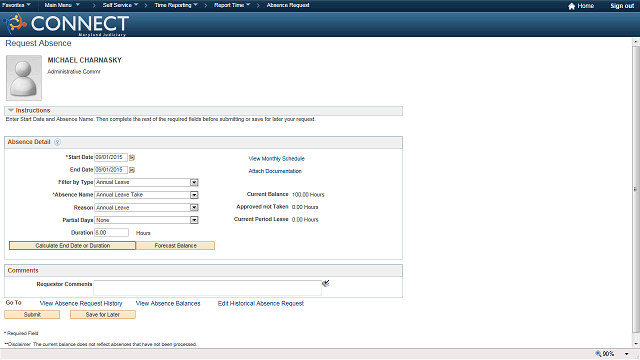Click the Absence Detail help icon
Viewport: 640px width, 360px height.
58,142
